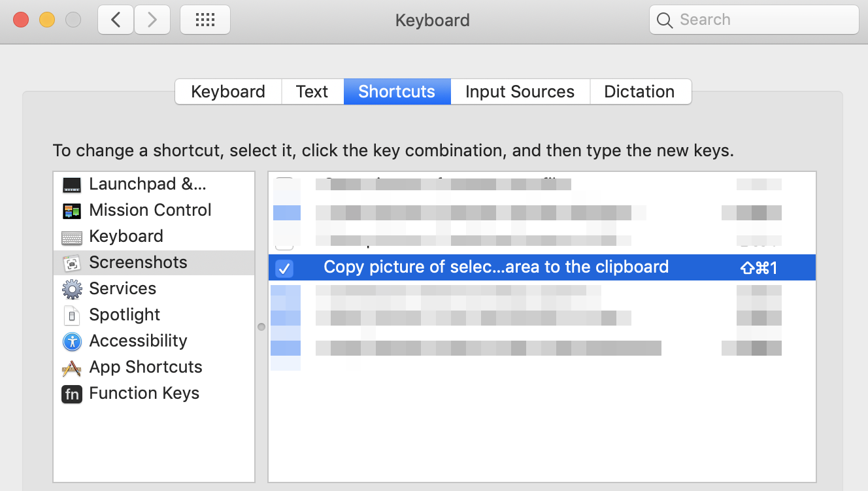Screen dimensions: 868x491
Task: Select the Function Keys fn icon
Action: click(72, 394)
